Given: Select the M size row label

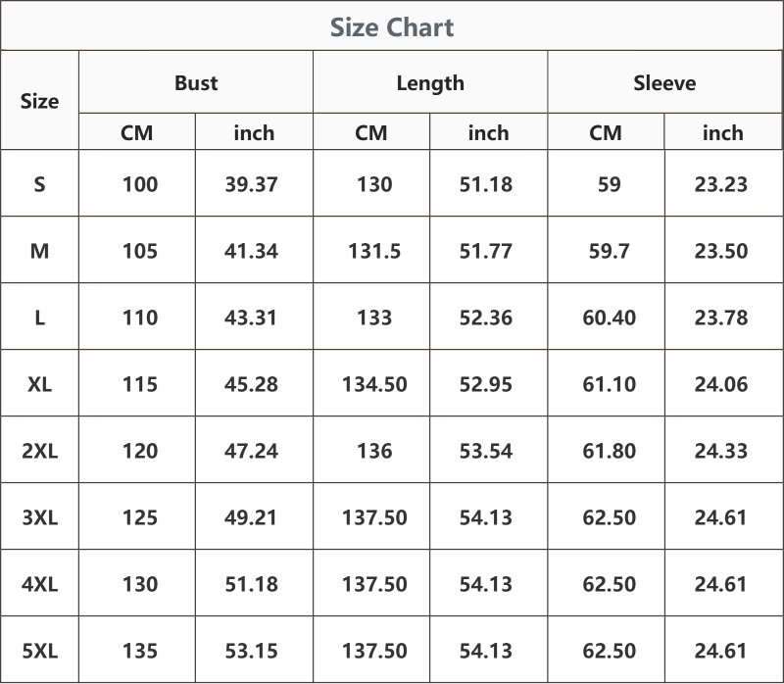Looking at the screenshot, I should 39,251.
